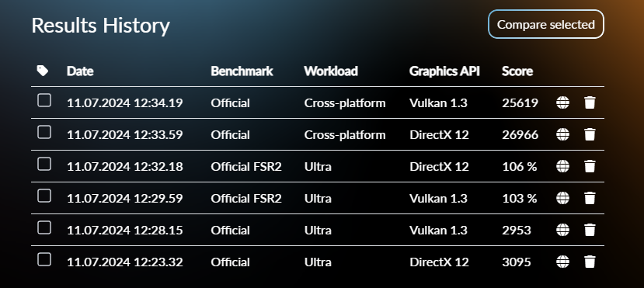Click the Graphics API column header
This screenshot has height=288, width=644.
pos(444,71)
